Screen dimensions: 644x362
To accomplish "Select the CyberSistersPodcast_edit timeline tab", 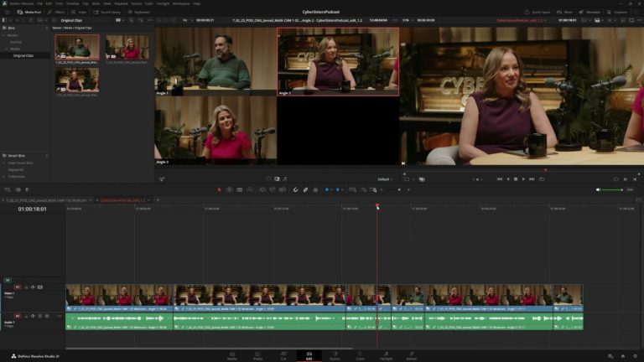I will pos(122,200).
